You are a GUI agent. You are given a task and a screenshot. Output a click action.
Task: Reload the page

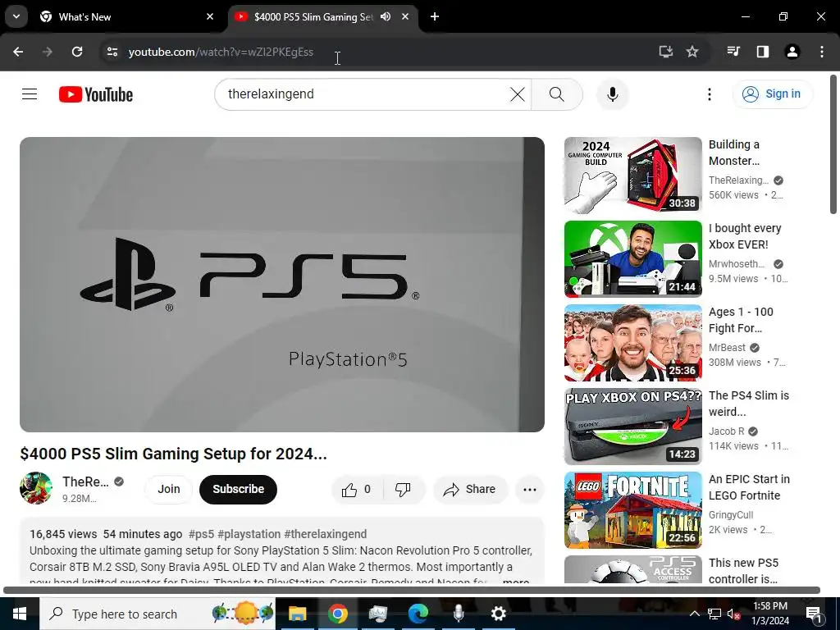pyautogui.click(x=77, y=52)
